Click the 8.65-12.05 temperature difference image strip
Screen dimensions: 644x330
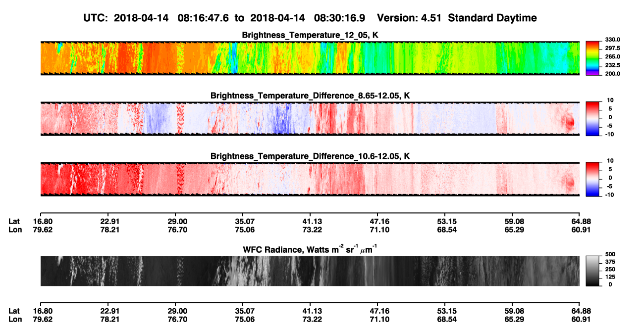310,118
